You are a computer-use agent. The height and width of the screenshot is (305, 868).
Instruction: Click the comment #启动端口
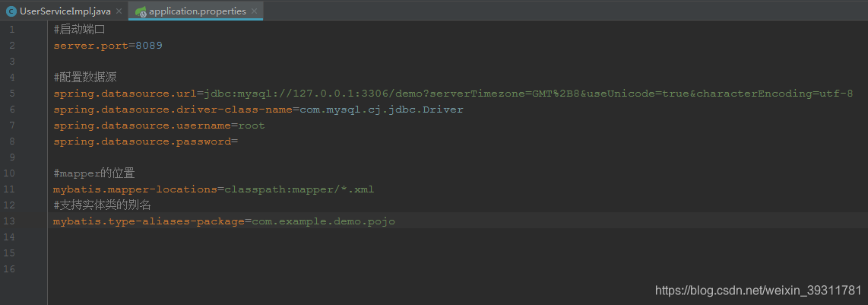point(80,30)
